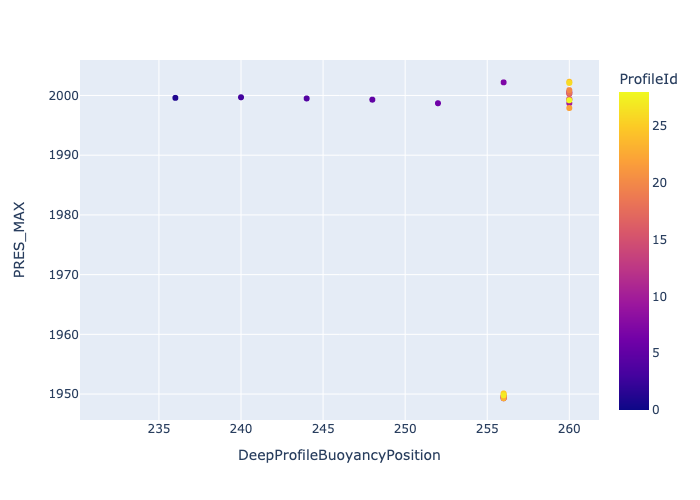Viewport: 700px width, 500px height.
Task: Click the PRES_MAX y-axis title
Action: [20, 239]
